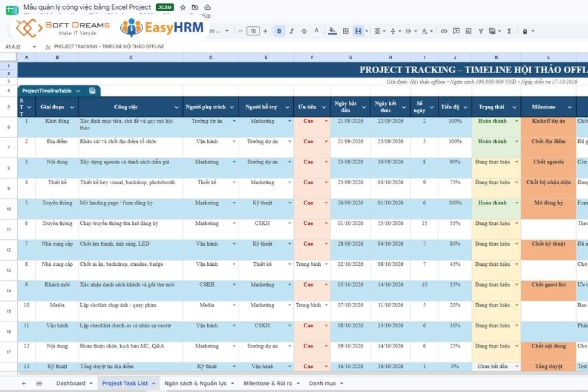
Task: Open the fill color picker
Action: pos(333,31)
